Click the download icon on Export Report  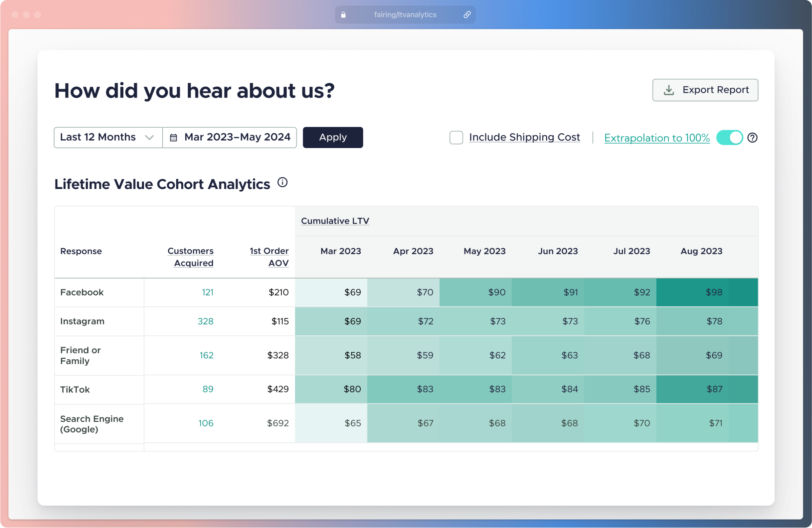click(668, 90)
